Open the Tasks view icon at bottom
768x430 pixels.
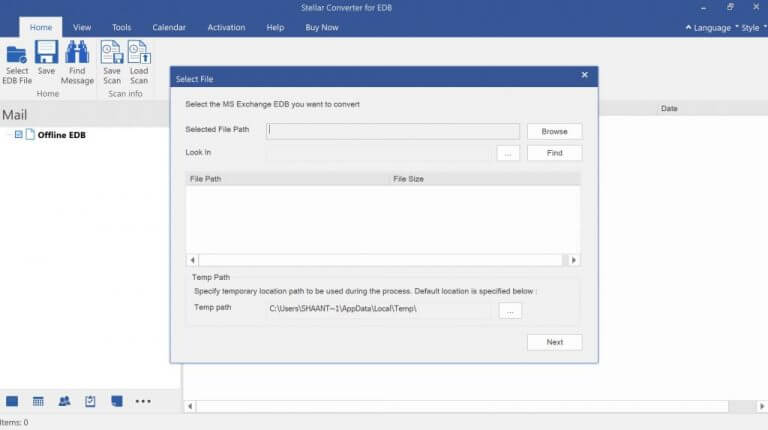(90, 401)
